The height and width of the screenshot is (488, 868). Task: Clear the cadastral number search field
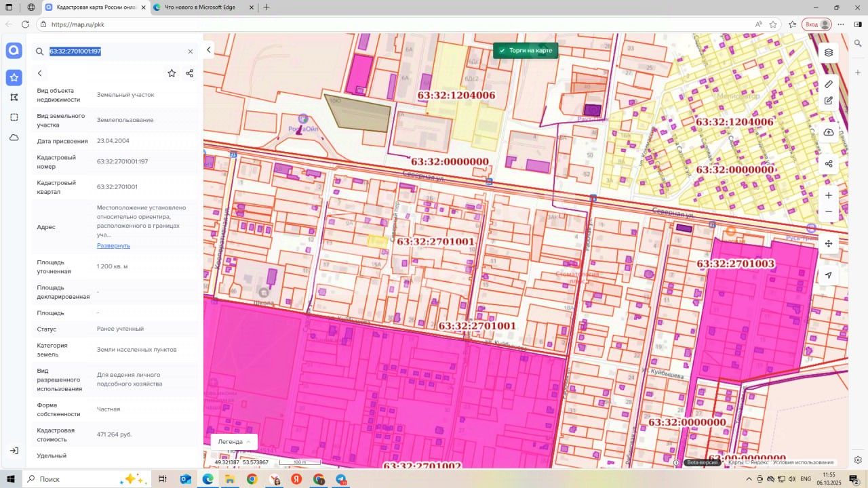click(190, 52)
